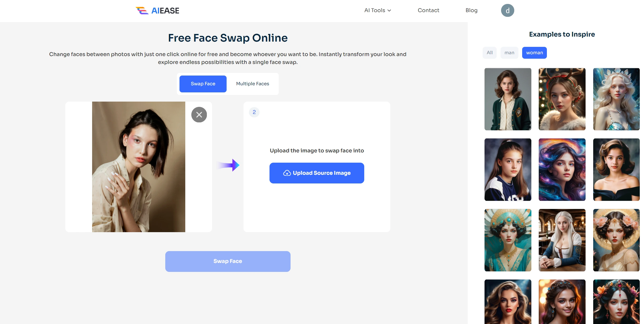Click the Upload Source Image button
This screenshot has height=324, width=644.
pyautogui.click(x=317, y=173)
